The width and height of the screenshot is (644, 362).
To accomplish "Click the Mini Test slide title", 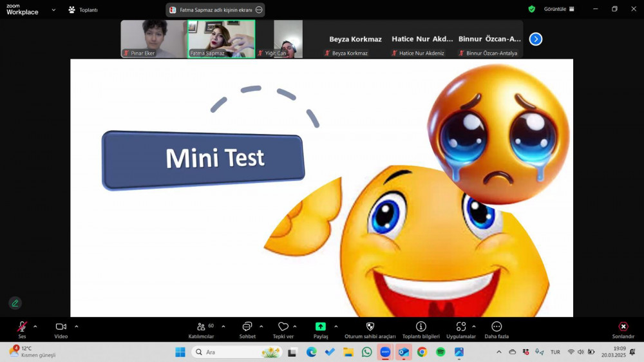I will pos(215,158).
